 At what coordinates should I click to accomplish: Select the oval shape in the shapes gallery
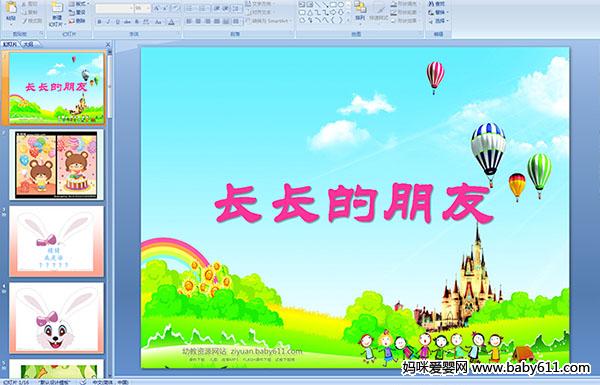pos(341,5)
